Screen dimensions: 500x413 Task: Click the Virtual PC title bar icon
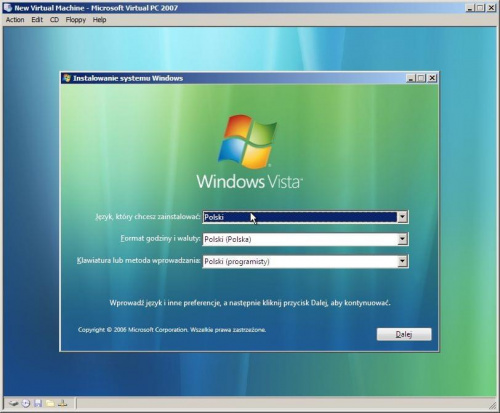tap(8, 8)
